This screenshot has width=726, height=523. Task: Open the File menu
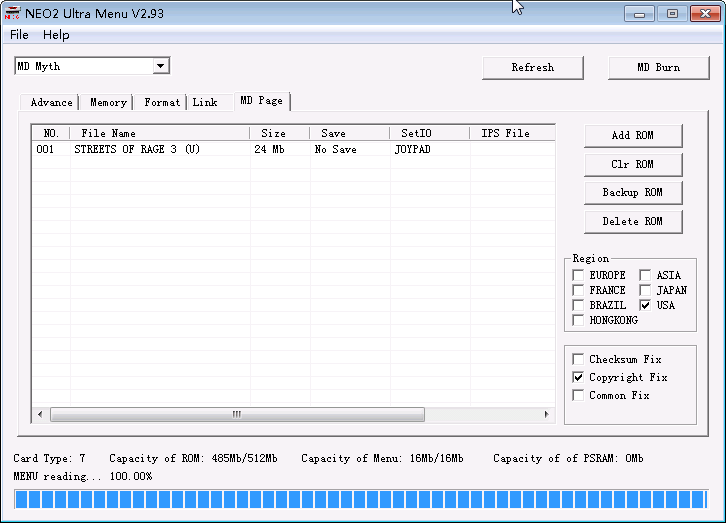pos(19,35)
